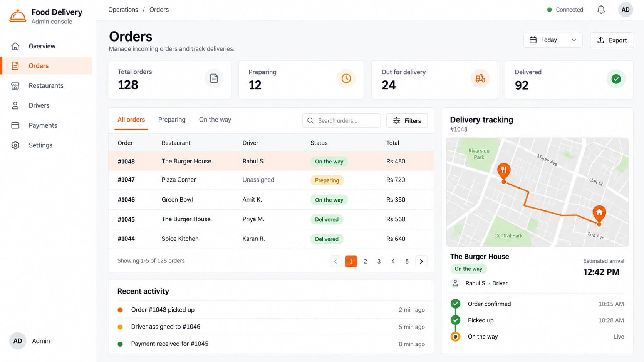Click the Picked up check icon

(455, 320)
